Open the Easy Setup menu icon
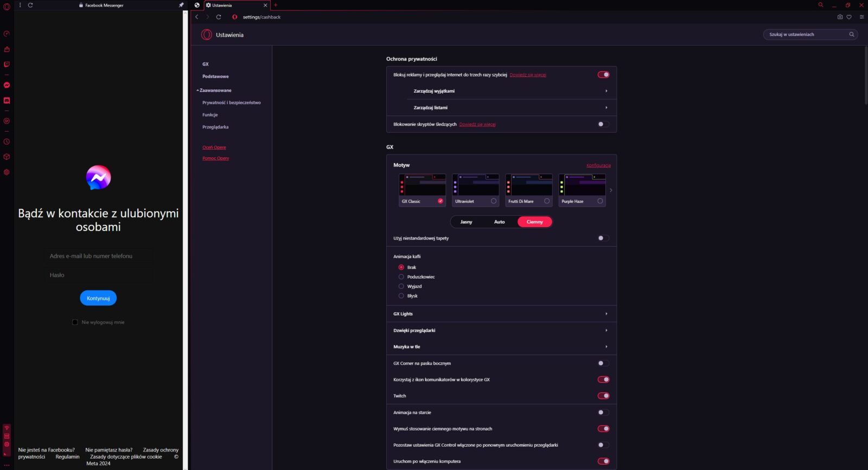868x470 pixels. tap(861, 17)
